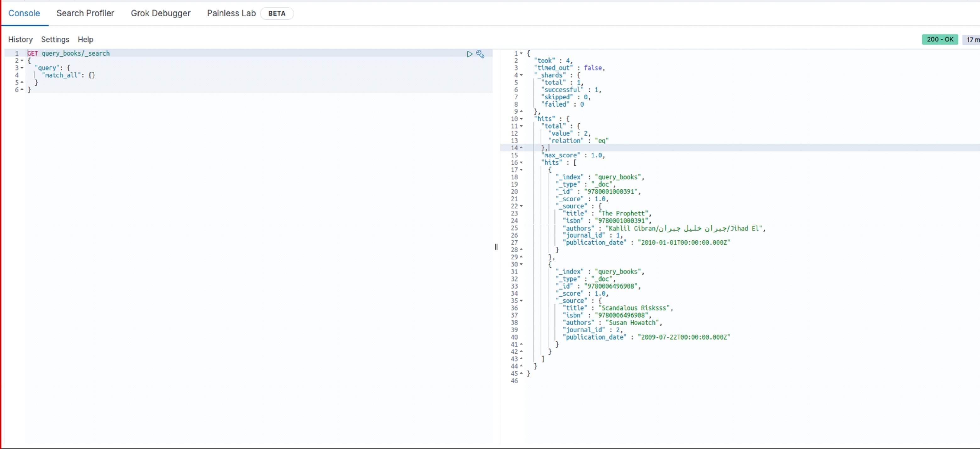
Task: Collapse "_shards" block in response line 4
Action: pos(521,75)
